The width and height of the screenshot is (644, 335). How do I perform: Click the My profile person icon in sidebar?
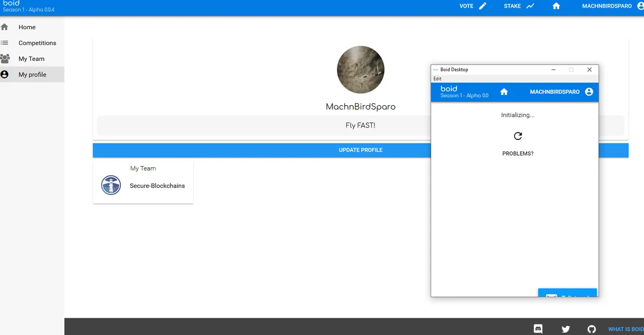coord(5,75)
